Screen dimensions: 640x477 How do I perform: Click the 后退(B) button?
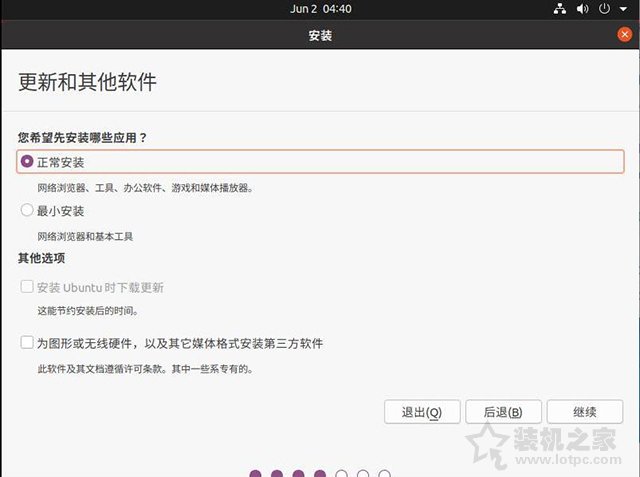click(503, 412)
